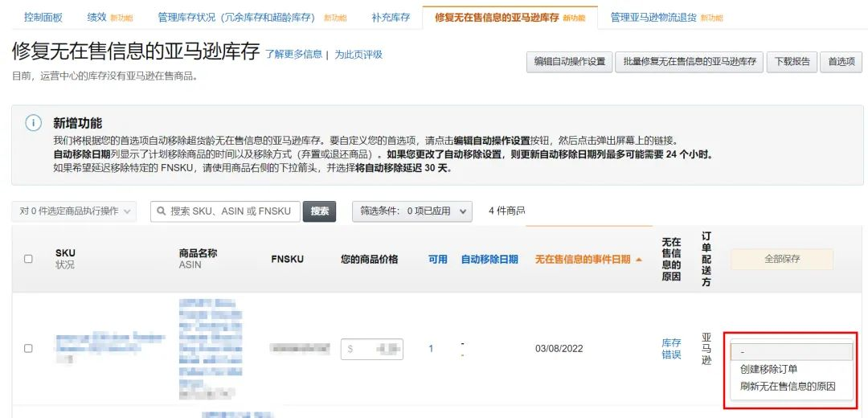
Task: Open 对 0 件选定商品执行操作 dropdown
Action: pos(74,211)
